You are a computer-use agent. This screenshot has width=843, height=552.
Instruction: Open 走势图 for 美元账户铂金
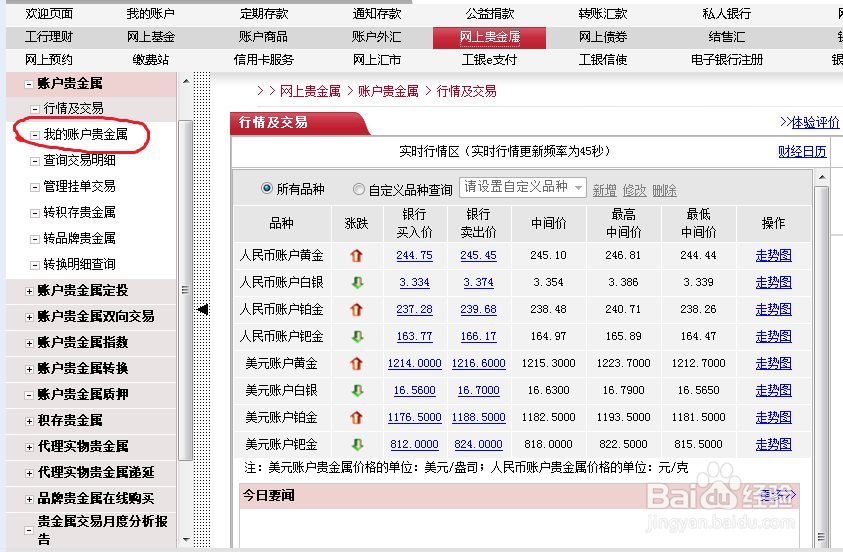[774, 418]
